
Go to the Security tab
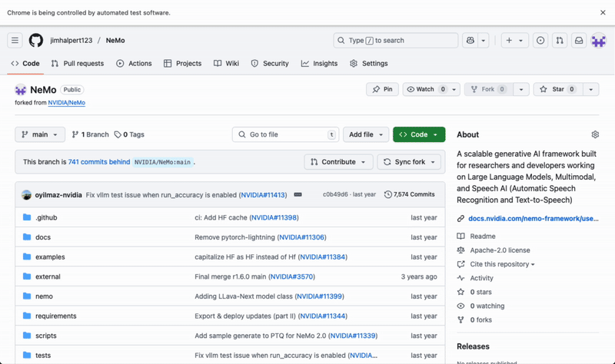(270, 64)
